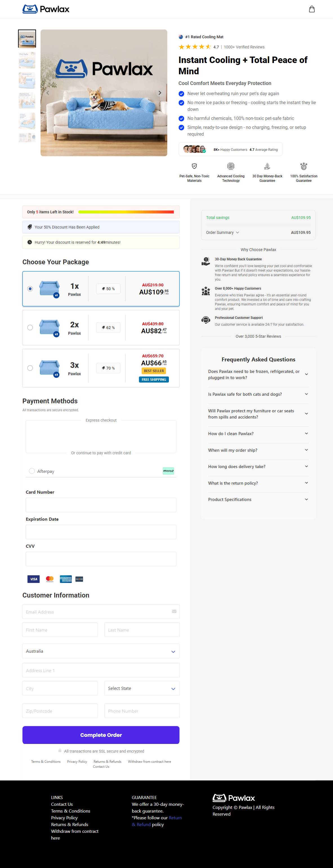Image resolution: width=333 pixels, height=868 pixels.
Task: Click the stock level gradient progress bar
Action: point(126,212)
